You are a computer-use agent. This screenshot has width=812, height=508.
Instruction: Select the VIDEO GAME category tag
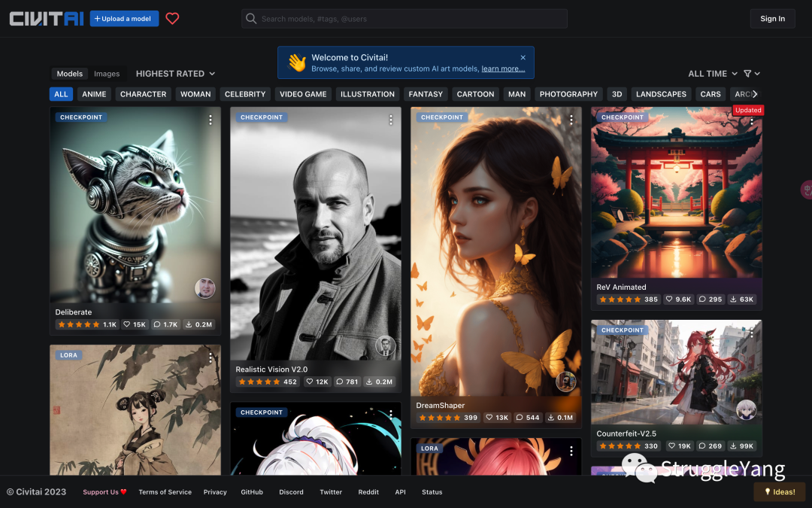[x=303, y=94]
